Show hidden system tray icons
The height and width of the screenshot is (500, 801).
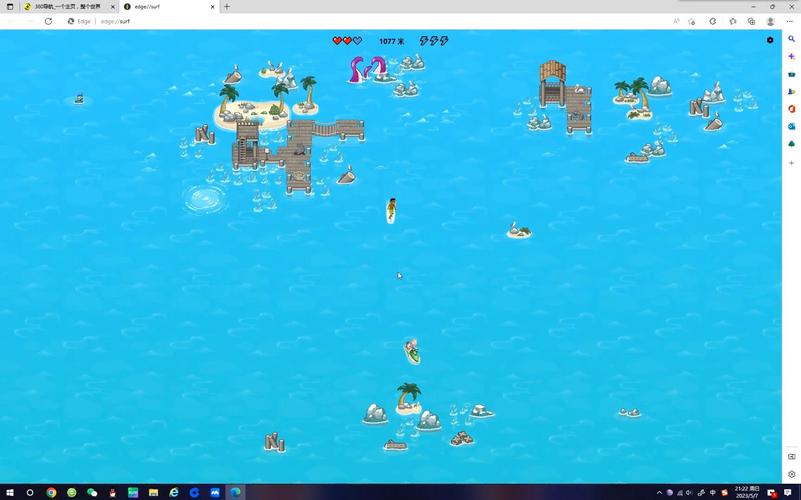(x=659, y=492)
